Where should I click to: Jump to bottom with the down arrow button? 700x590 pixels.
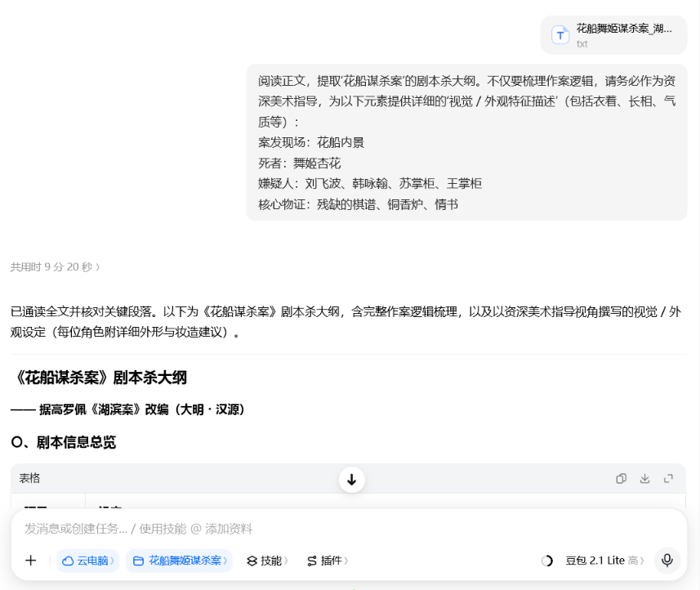point(352,480)
